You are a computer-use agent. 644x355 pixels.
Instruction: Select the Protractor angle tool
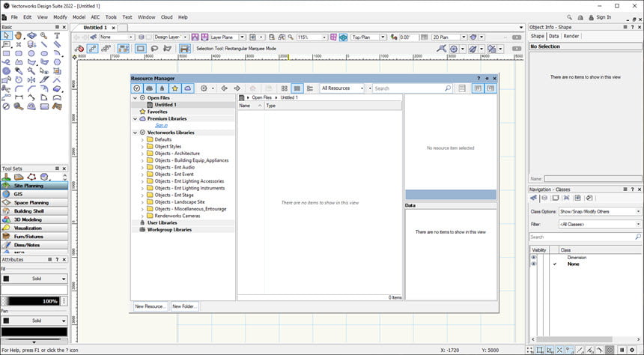(31, 106)
